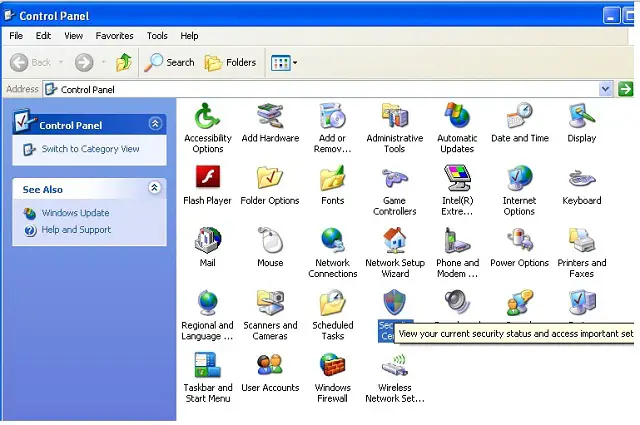The width and height of the screenshot is (640, 425).
Task: Open Help and Support link
Action: [x=76, y=230]
